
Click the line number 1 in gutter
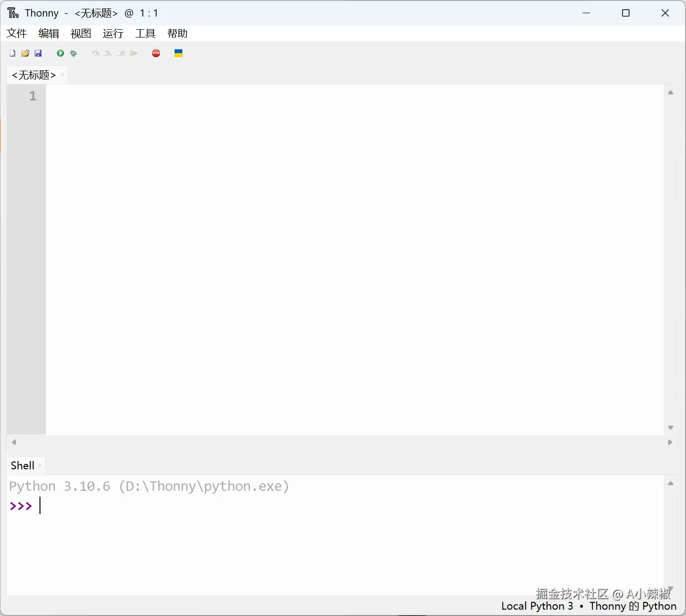tap(33, 96)
